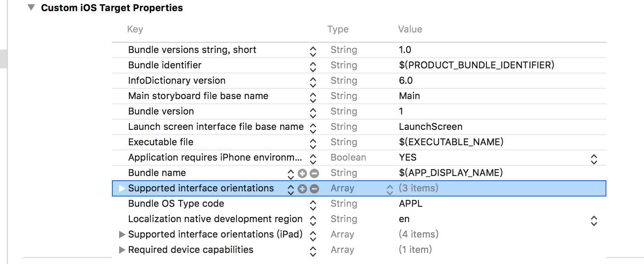Click the Type column header
The height and width of the screenshot is (264, 644).
pyautogui.click(x=338, y=29)
